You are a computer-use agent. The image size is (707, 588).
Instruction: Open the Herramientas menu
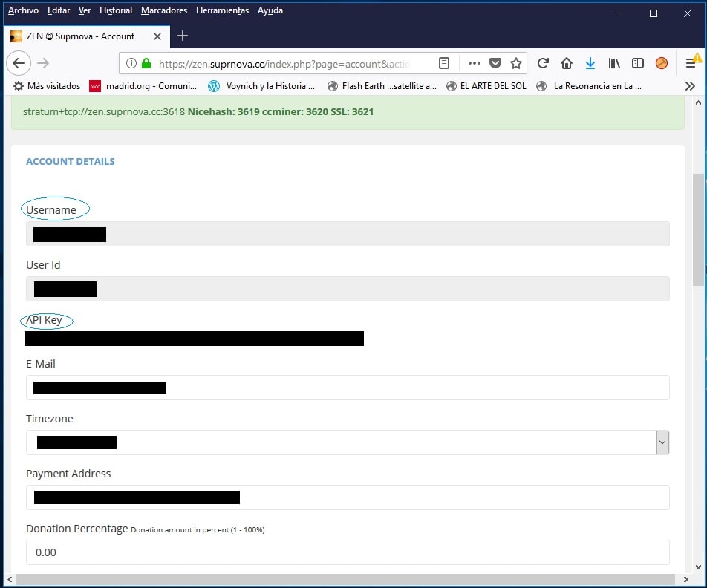click(x=222, y=10)
